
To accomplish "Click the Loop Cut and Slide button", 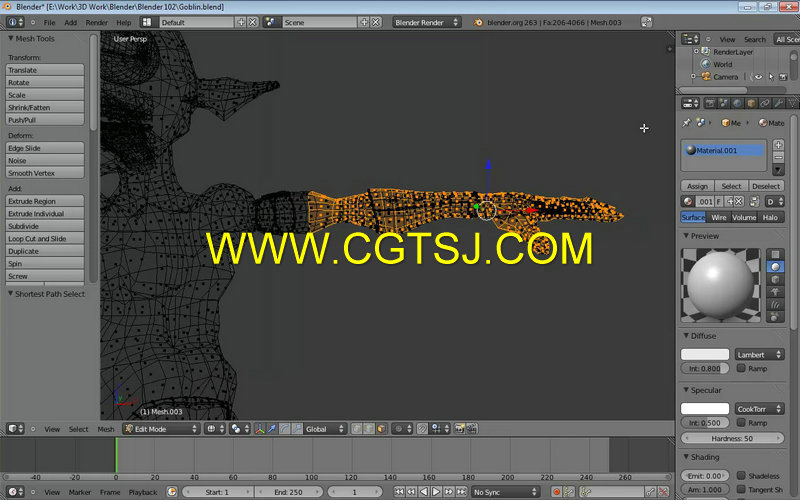I will [45, 238].
